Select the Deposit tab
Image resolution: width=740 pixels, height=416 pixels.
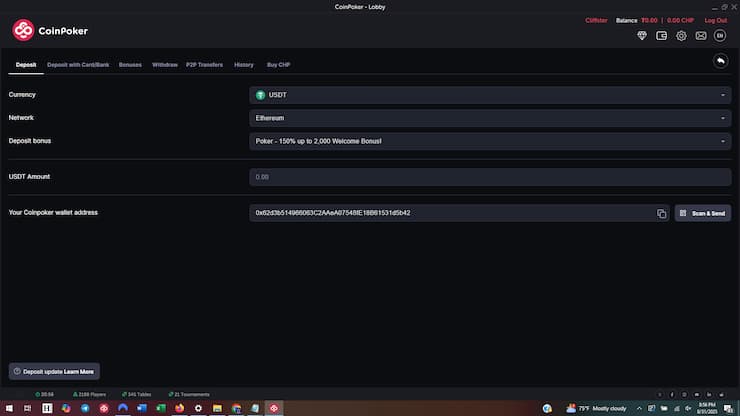26,65
